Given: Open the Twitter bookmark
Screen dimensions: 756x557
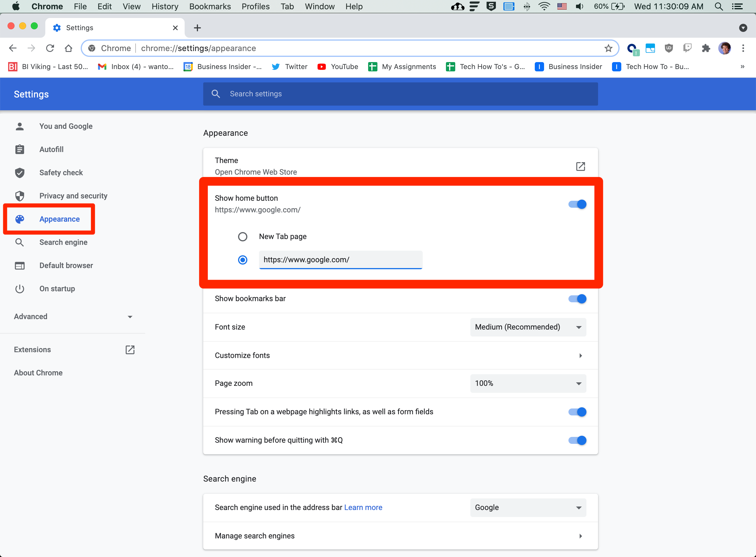Looking at the screenshot, I should [x=289, y=67].
